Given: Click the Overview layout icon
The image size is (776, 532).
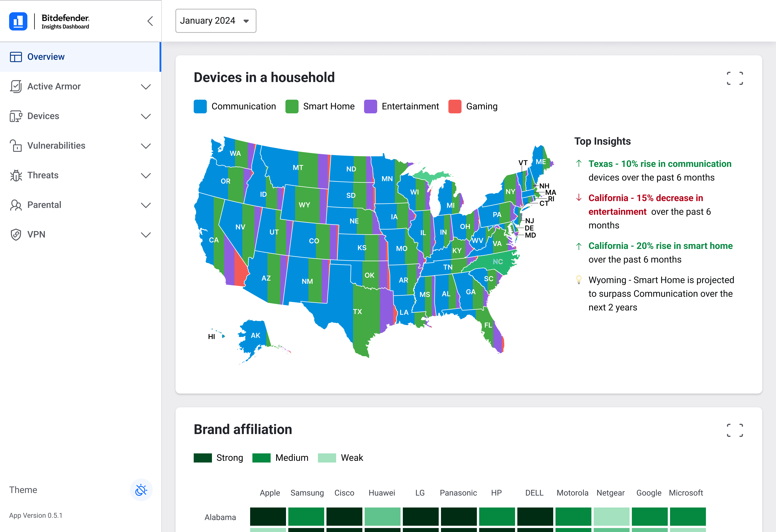Looking at the screenshot, I should coord(16,57).
